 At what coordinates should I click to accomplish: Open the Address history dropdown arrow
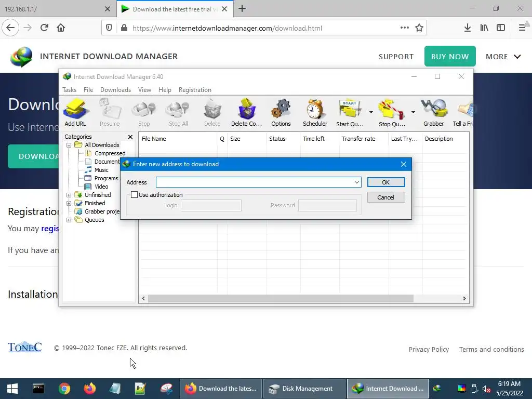[x=356, y=182]
